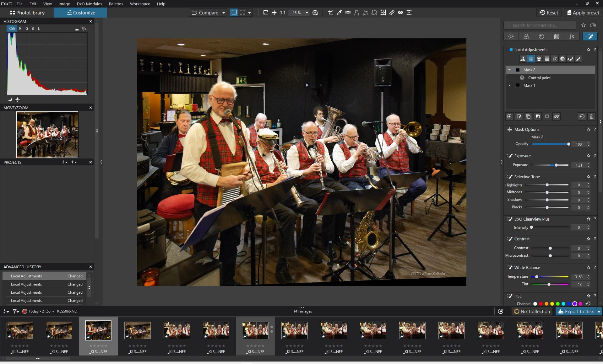Select the Crop tool
This screenshot has width=603, height=364.
[x=330, y=13]
